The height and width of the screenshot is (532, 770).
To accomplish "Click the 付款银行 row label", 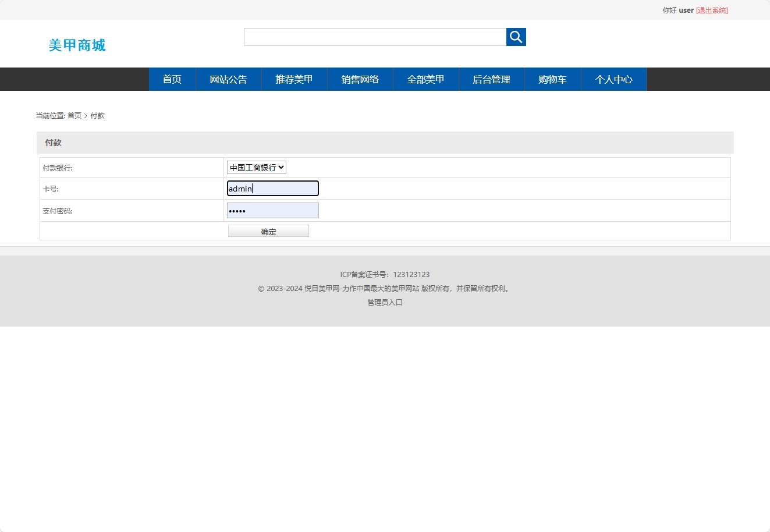I will pos(58,168).
